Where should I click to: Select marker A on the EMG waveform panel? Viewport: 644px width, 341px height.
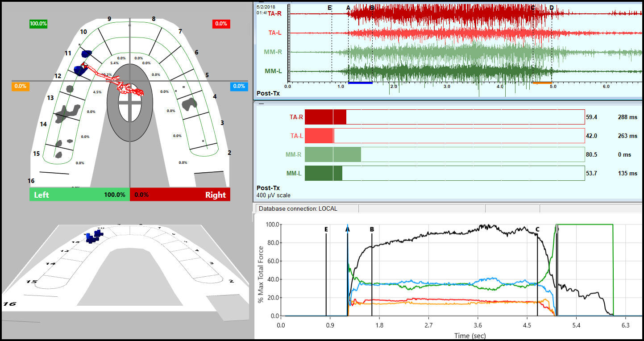[x=348, y=8]
